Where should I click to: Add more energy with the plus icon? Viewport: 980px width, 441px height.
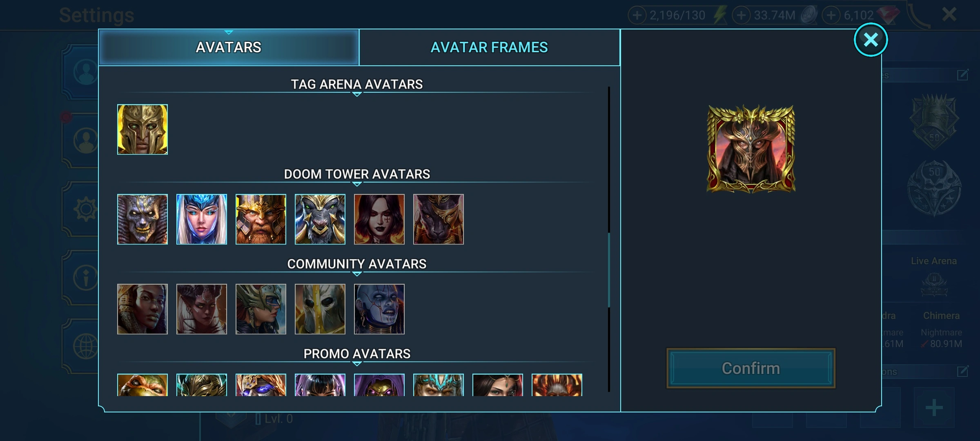point(637,16)
